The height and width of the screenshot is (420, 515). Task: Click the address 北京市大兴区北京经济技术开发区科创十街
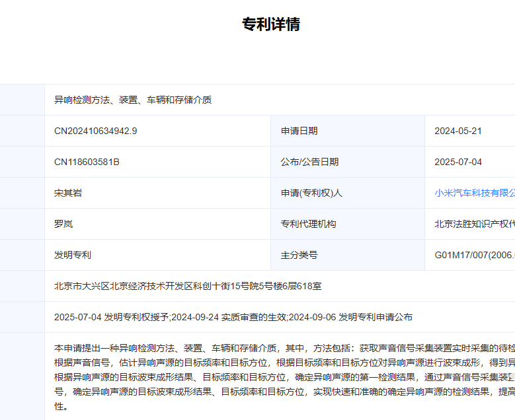coord(188,286)
